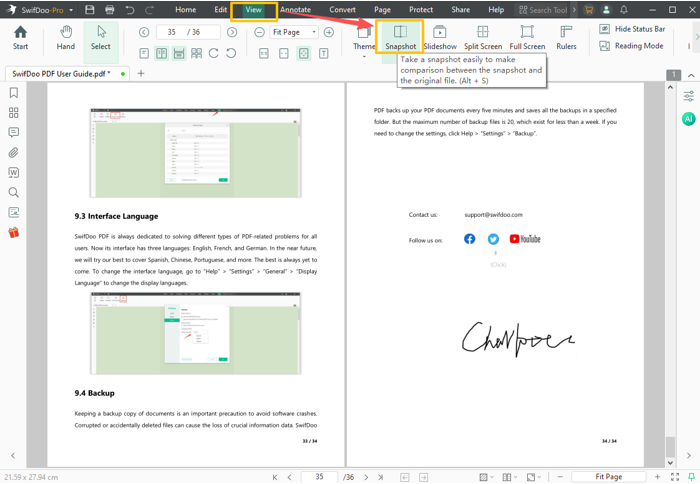Click the Facebook icon in document
Screen dimensions: 700x484
pos(470,239)
